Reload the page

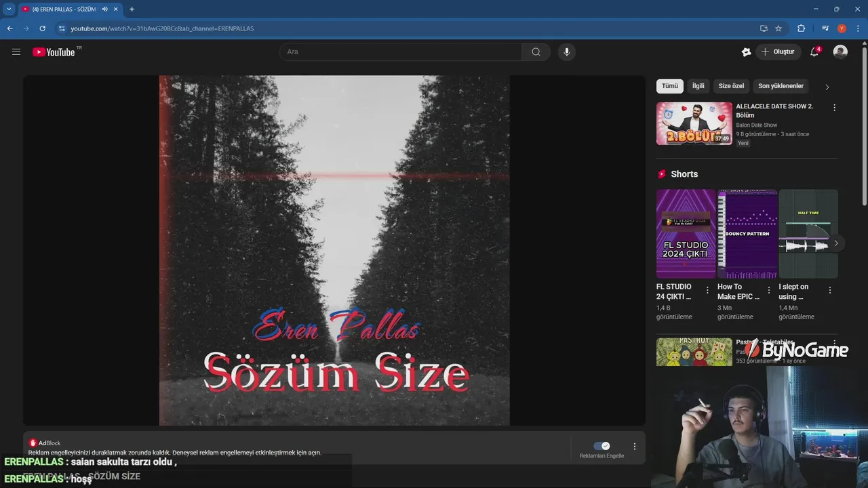42,28
